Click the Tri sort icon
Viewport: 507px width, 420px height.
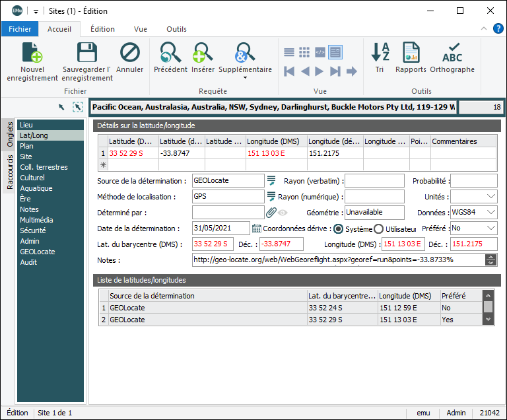click(x=380, y=53)
